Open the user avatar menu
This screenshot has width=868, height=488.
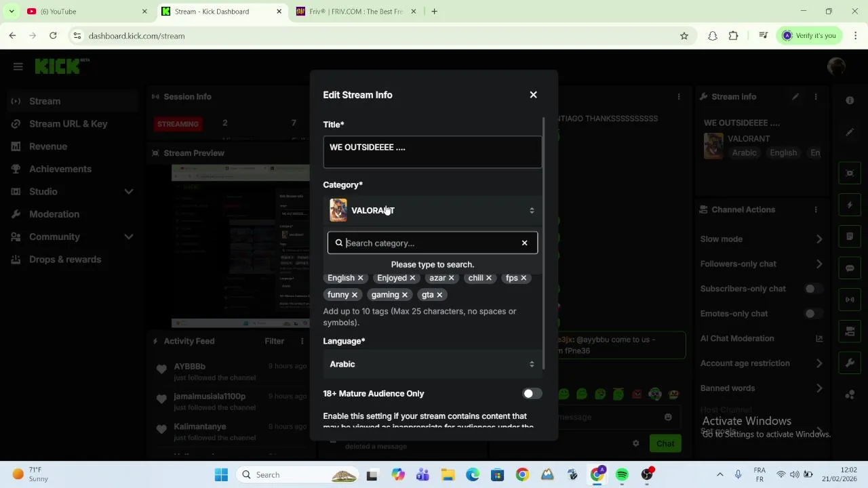836,66
